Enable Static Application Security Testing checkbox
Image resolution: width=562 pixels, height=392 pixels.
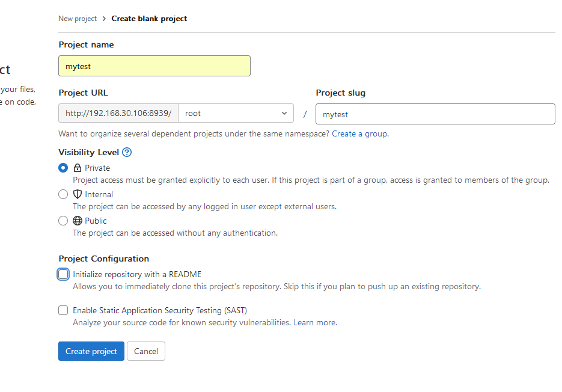63,310
